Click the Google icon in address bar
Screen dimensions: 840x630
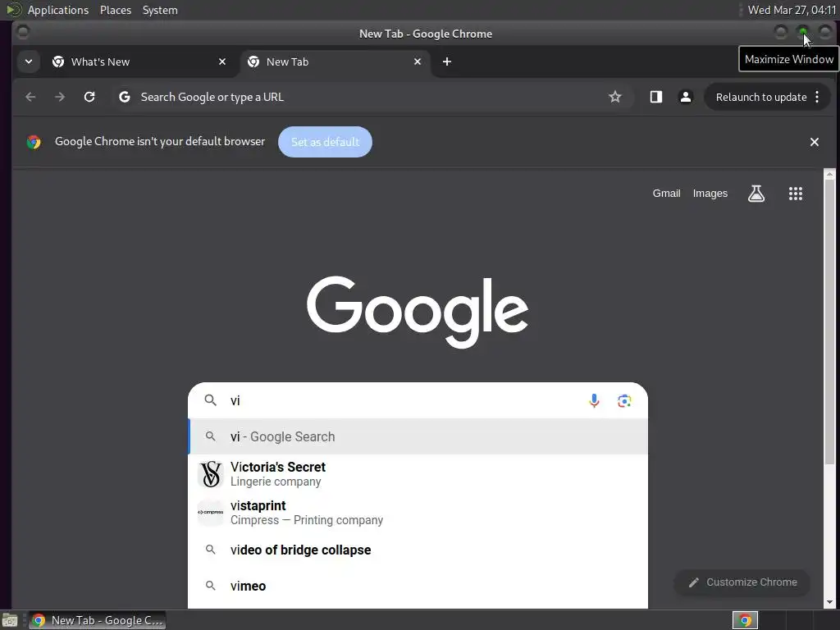point(125,97)
